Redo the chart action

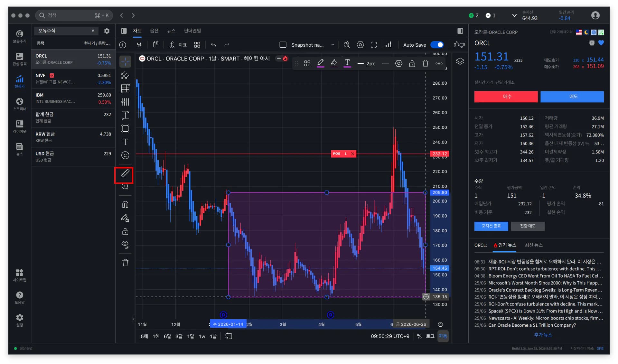click(227, 45)
